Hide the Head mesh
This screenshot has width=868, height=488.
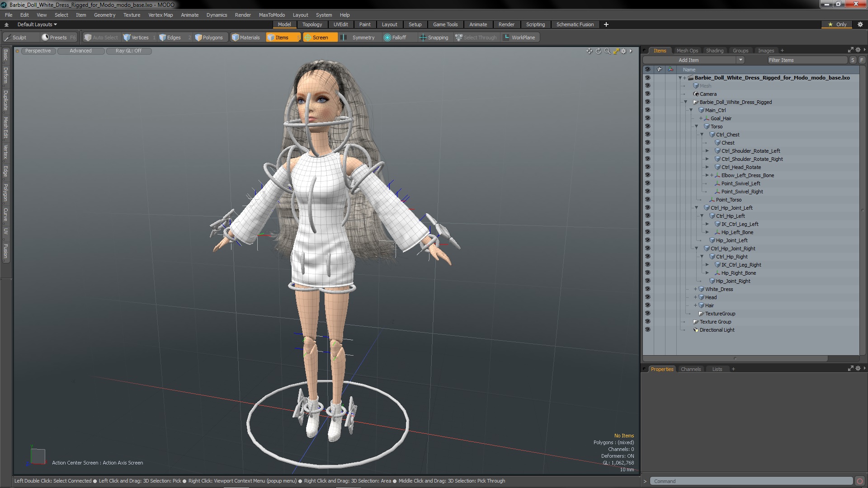[x=647, y=297]
